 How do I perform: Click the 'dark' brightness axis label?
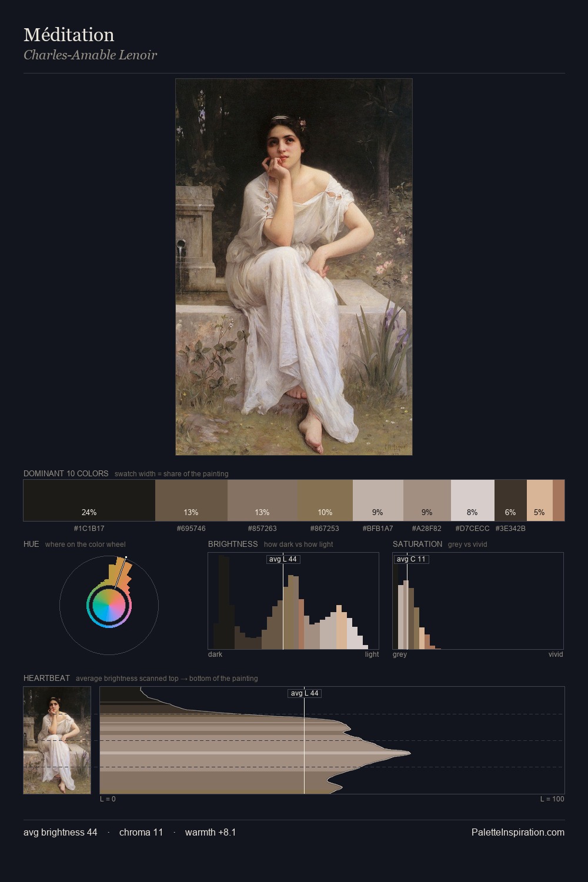pos(215,654)
